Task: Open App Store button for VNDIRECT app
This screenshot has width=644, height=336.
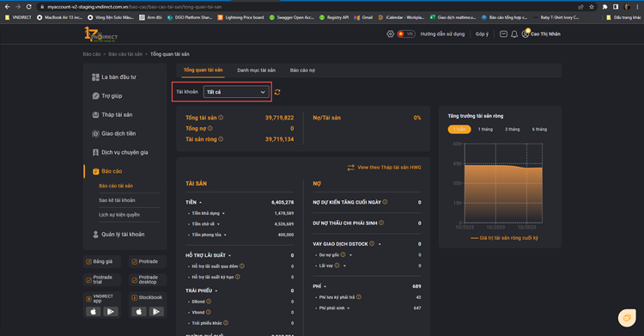Action: (94, 311)
